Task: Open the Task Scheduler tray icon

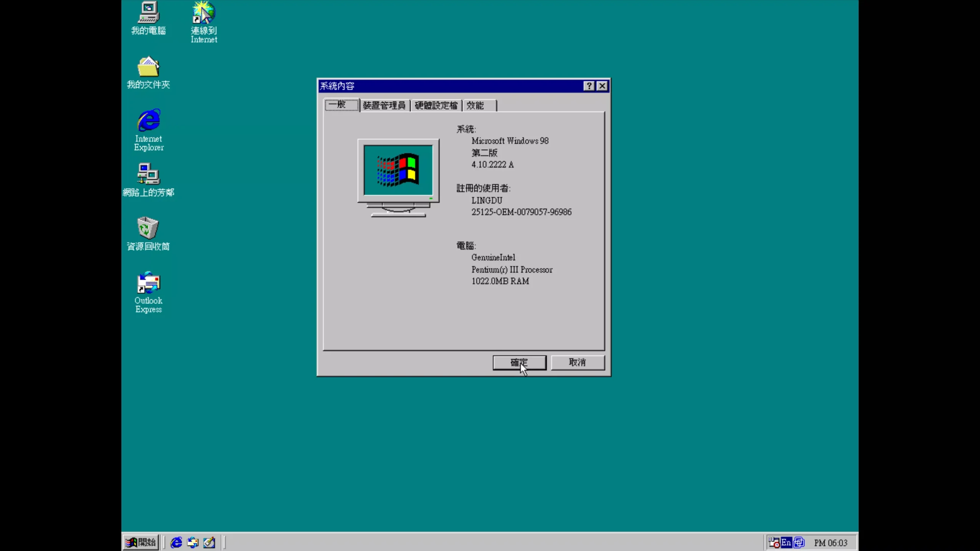Action: coord(774,542)
